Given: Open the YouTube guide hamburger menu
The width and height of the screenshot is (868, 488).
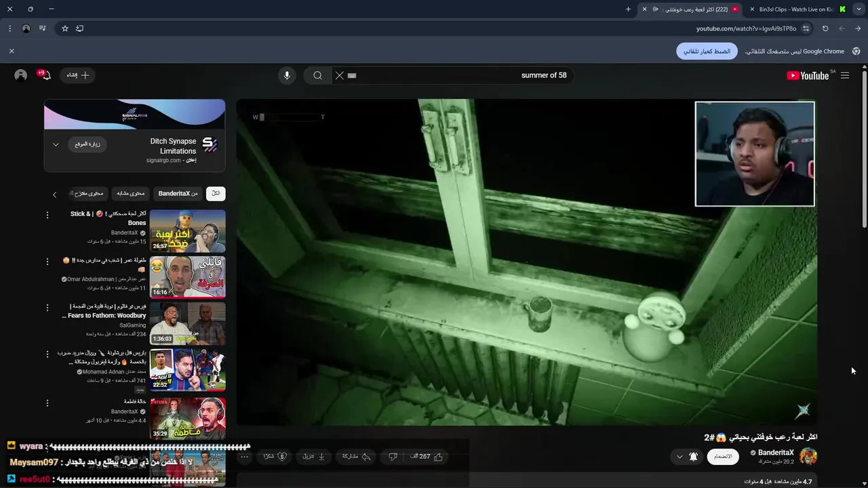Looking at the screenshot, I should (x=844, y=75).
